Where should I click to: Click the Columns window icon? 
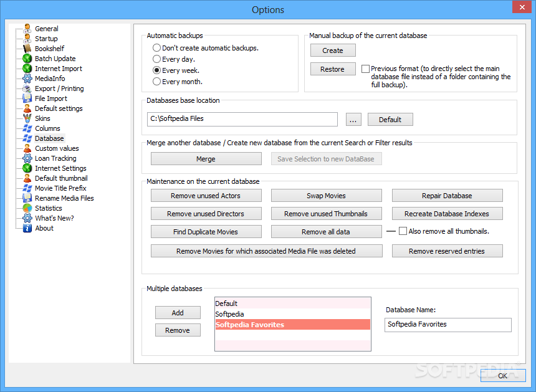27,128
